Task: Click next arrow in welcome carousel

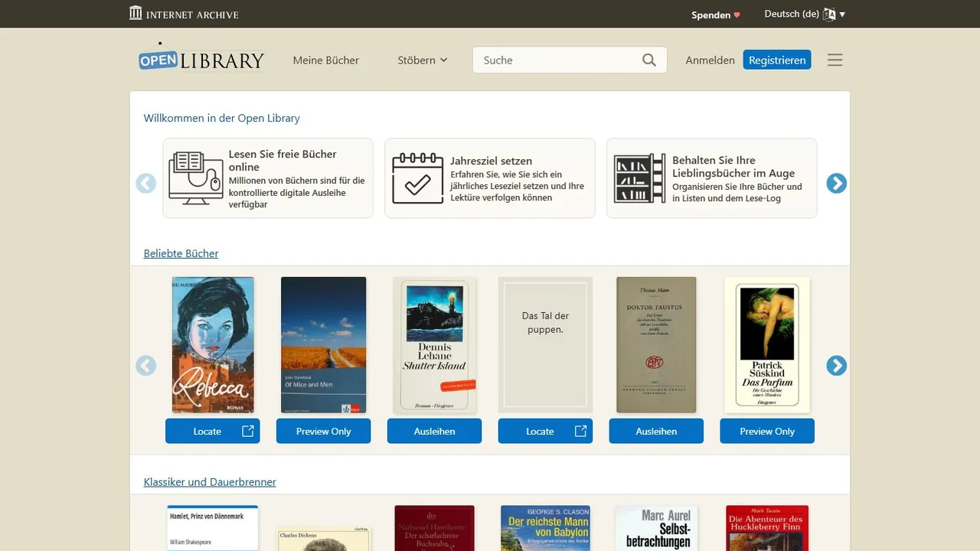Action: pos(836,183)
